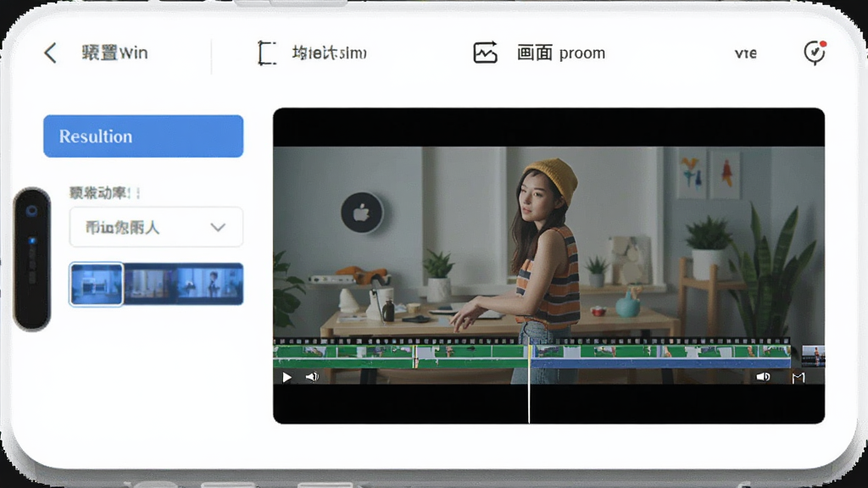The width and height of the screenshot is (868, 488).
Task: Play the video preview
Action: click(287, 377)
